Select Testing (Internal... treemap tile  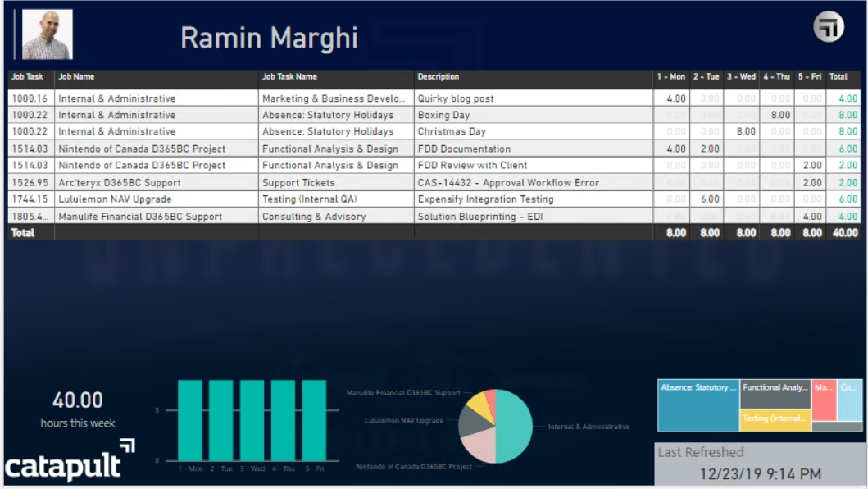pos(775,421)
